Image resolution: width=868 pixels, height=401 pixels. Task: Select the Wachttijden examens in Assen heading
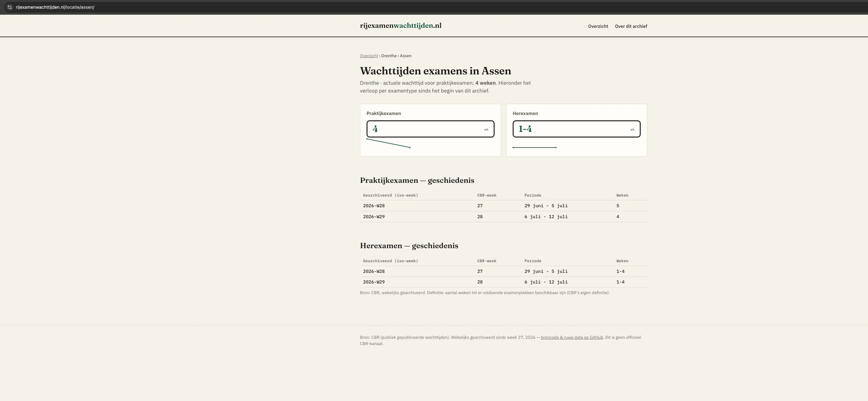435,71
